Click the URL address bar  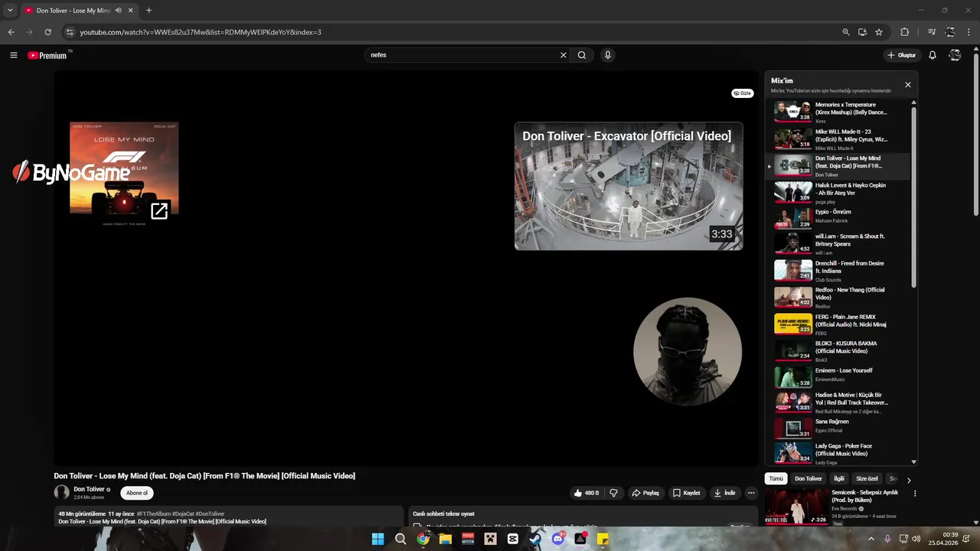coord(452,32)
